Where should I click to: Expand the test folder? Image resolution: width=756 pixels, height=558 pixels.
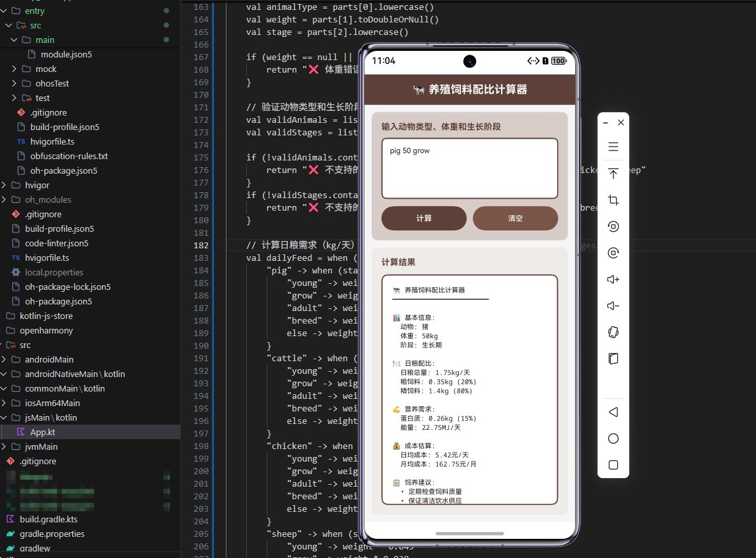(x=13, y=98)
